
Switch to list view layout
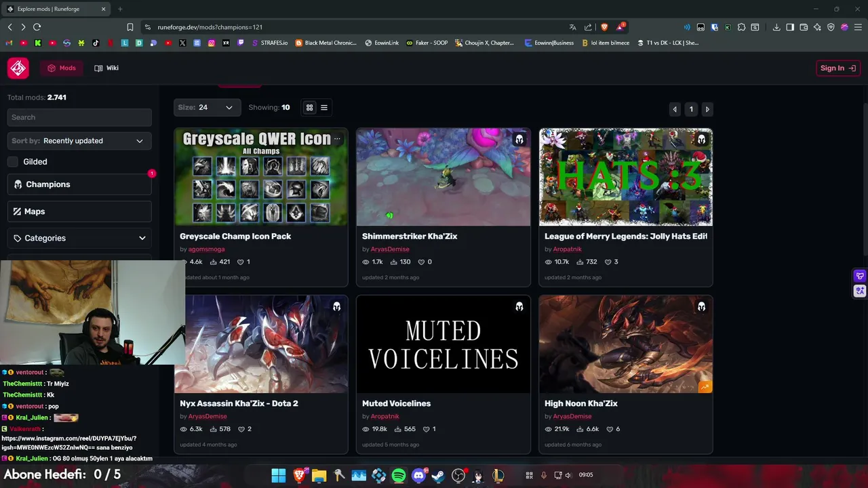[324, 108]
